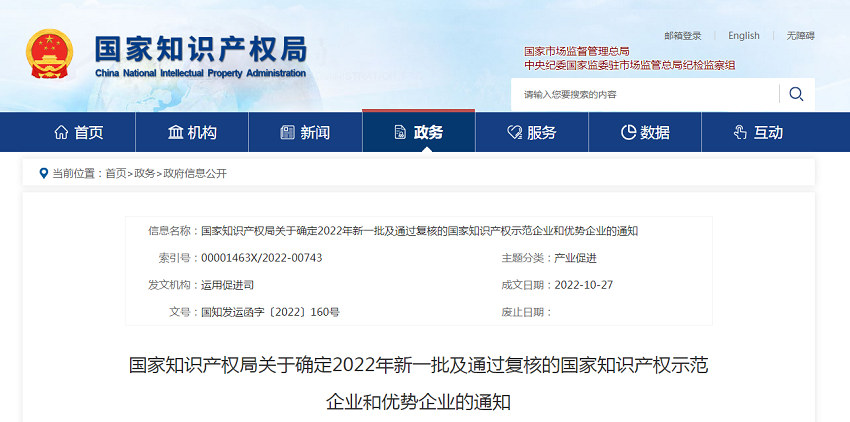Click the home icon beside 首页
The height and width of the screenshot is (422, 850).
(x=61, y=132)
